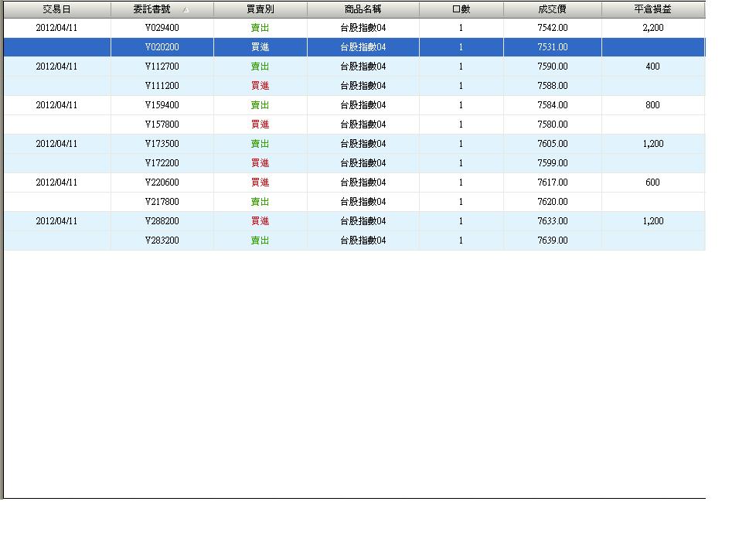Click price 7620.00

(x=553, y=202)
